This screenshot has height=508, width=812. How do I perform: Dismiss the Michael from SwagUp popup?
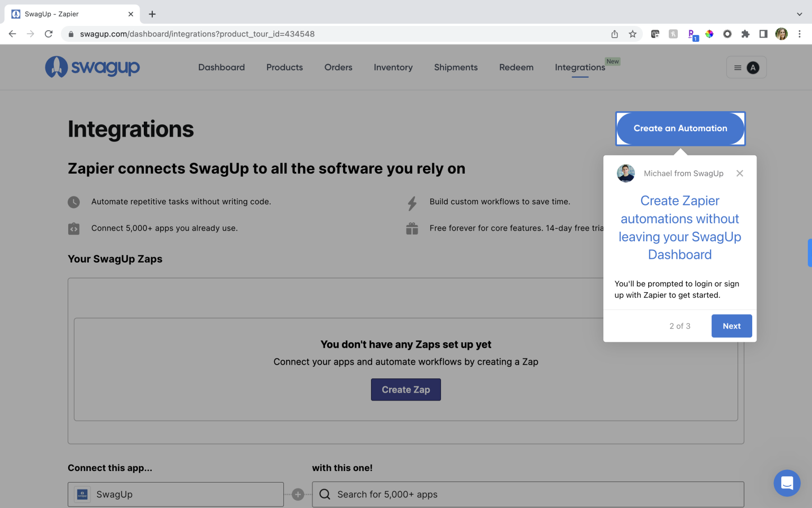pyautogui.click(x=740, y=173)
